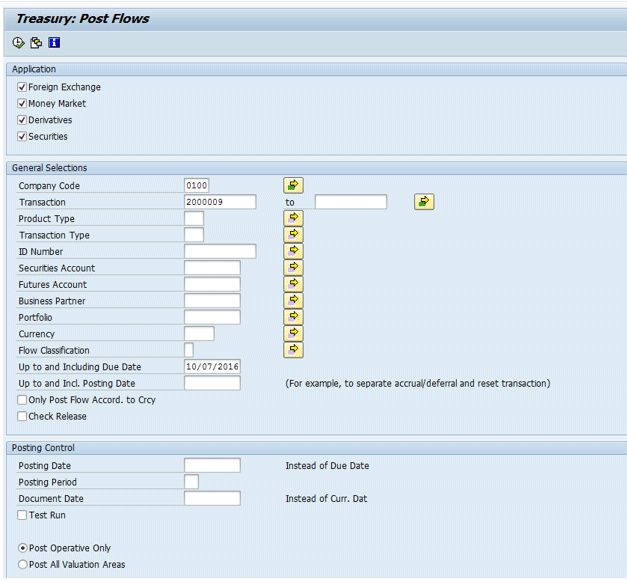Click the Up to and Including Due Date field

[212, 367]
